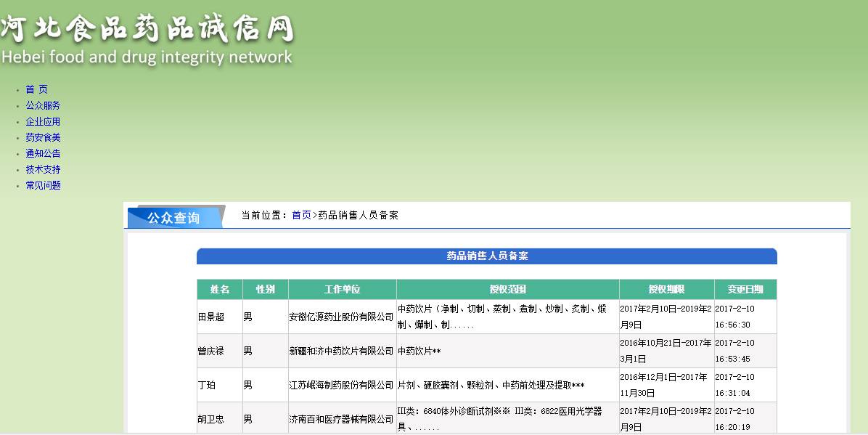This screenshot has height=435, width=868.
Task: Select the name 田景超 in the table
Action: (x=211, y=317)
